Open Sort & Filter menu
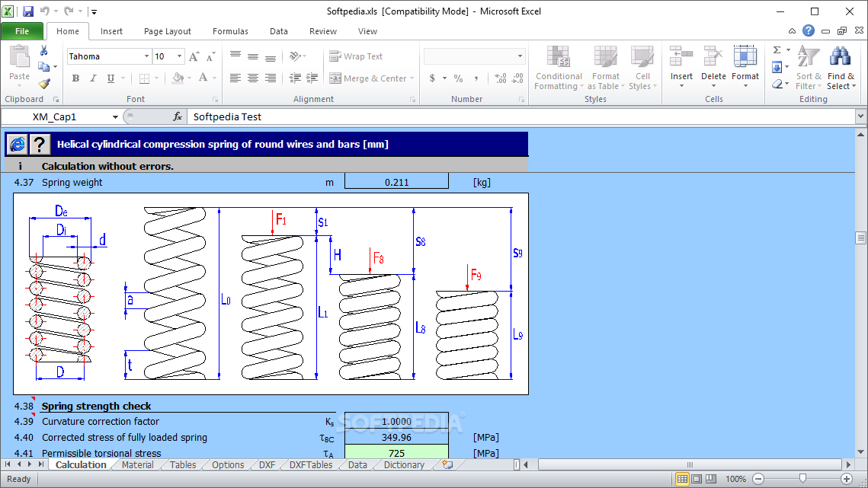Viewport: 868px width, 488px height. [809, 68]
